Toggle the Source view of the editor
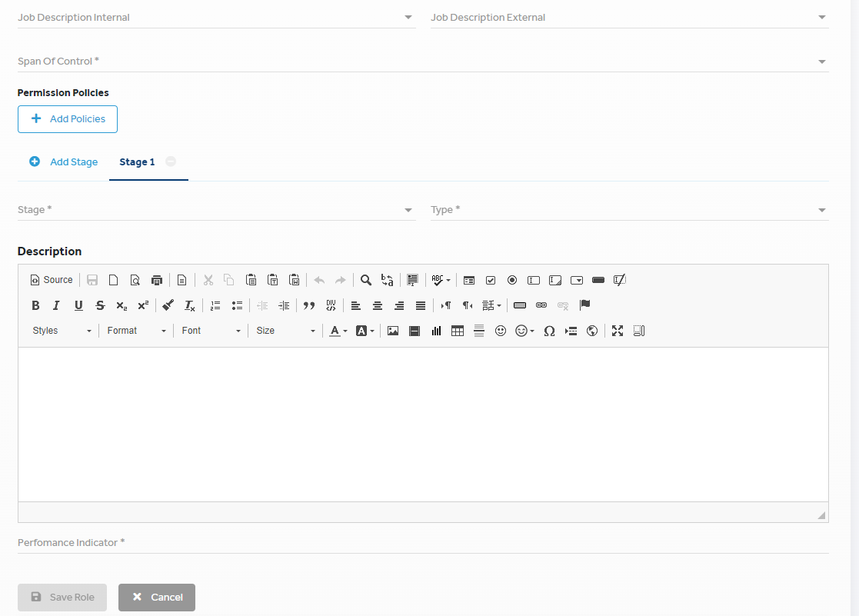Image resolution: width=859 pixels, height=616 pixels. tap(51, 280)
